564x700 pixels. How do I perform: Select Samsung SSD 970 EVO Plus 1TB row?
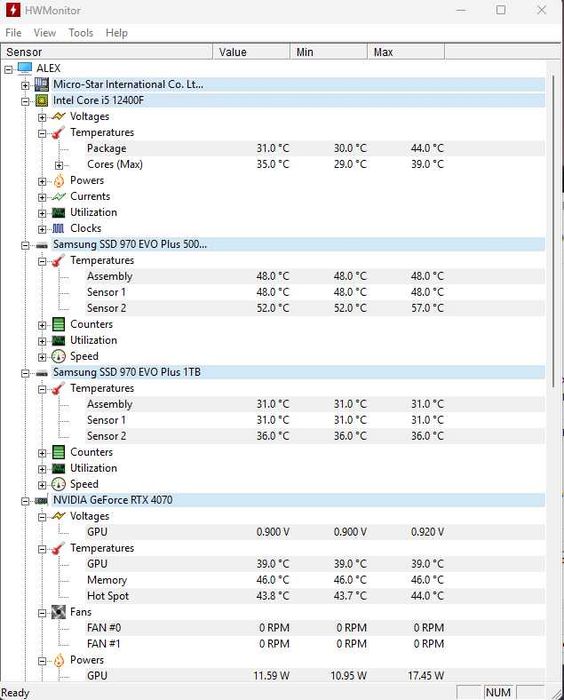tap(298, 372)
